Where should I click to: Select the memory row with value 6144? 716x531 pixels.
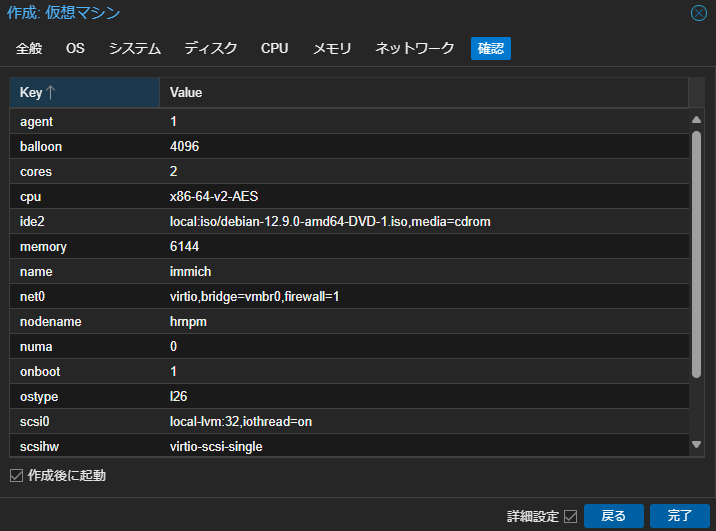(350, 246)
